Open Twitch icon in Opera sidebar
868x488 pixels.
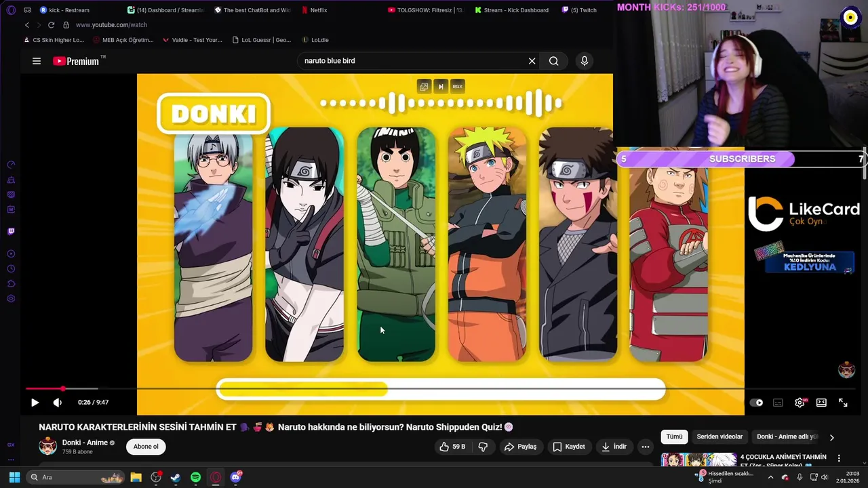(11, 231)
